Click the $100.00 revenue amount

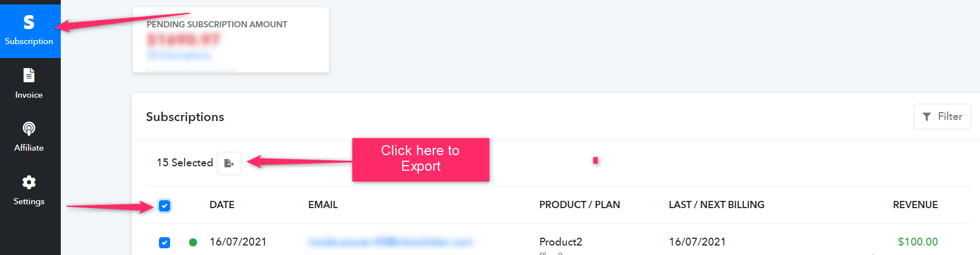click(x=918, y=242)
